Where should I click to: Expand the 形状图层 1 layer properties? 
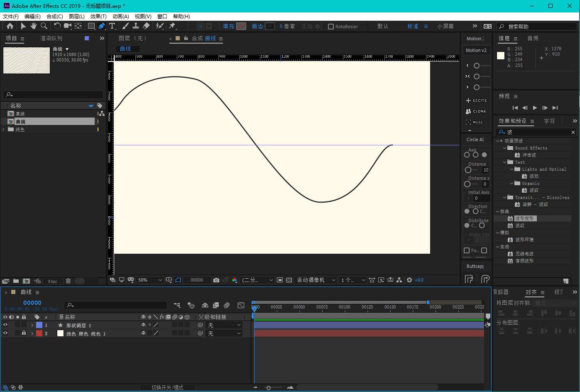pos(32,325)
